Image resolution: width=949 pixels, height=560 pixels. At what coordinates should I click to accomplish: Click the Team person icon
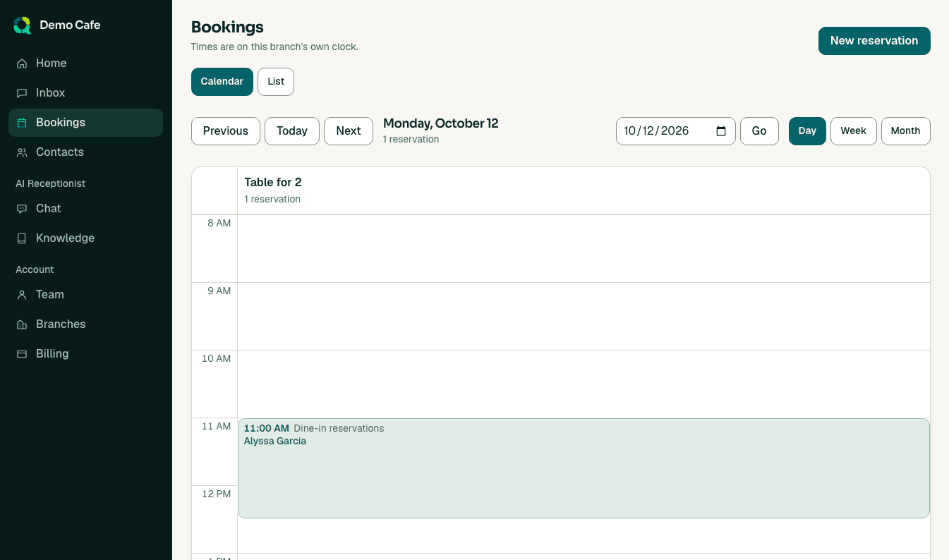(x=22, y=295)
